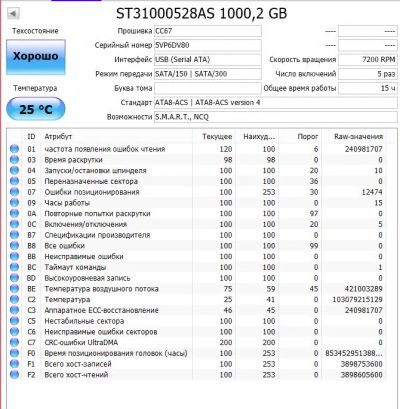400x409 pixels.
Task: Click the status orb for Таймаут команды
Action: pos(14,267)
